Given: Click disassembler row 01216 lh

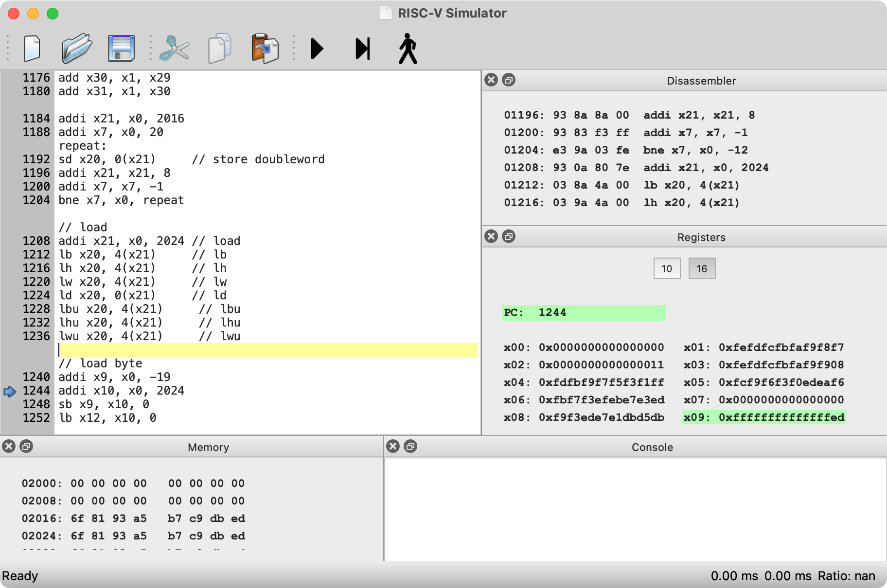Looking at the screenshot, I should (x=621, y=203).
